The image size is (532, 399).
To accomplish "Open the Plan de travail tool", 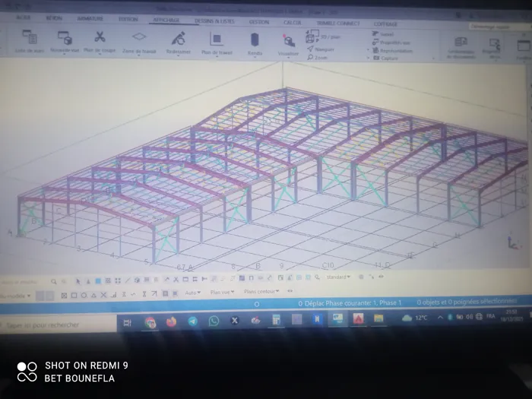I will point(217,39).
